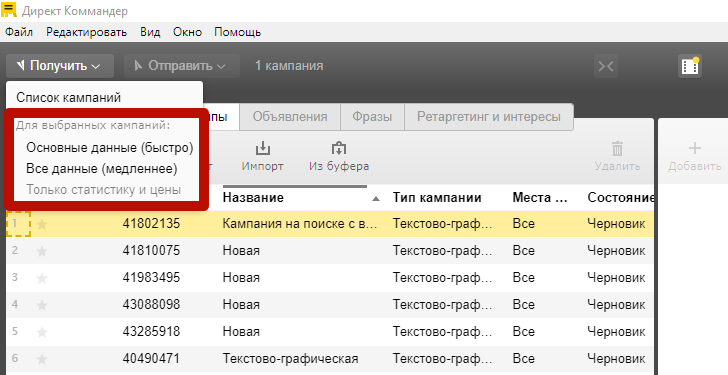Select row number 3 cell
The height and width of the screenshot is (375, 728).
click(15, 278)
